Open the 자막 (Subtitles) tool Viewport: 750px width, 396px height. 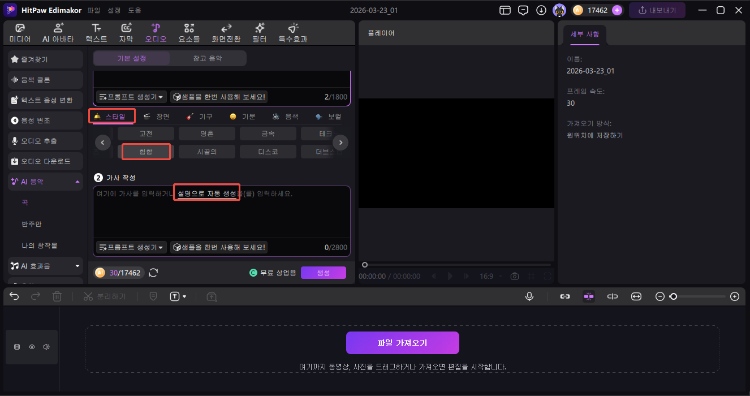pos(126,33)
